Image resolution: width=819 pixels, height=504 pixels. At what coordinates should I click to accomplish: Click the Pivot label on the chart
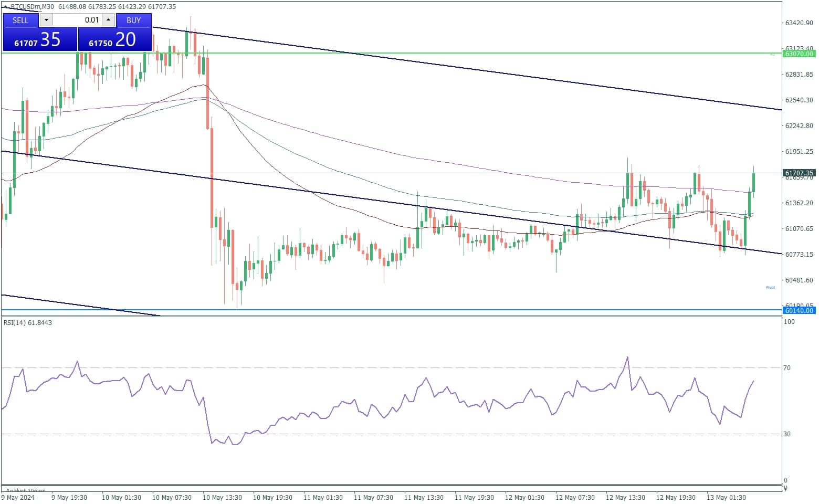(x=770, y=287)
